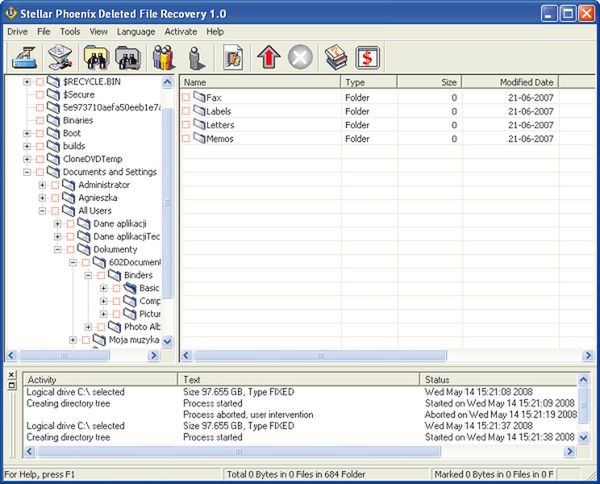The image size is (600, 484).
Task: Click the yellow folder with people icon
Action: click(x=96, y=57)
